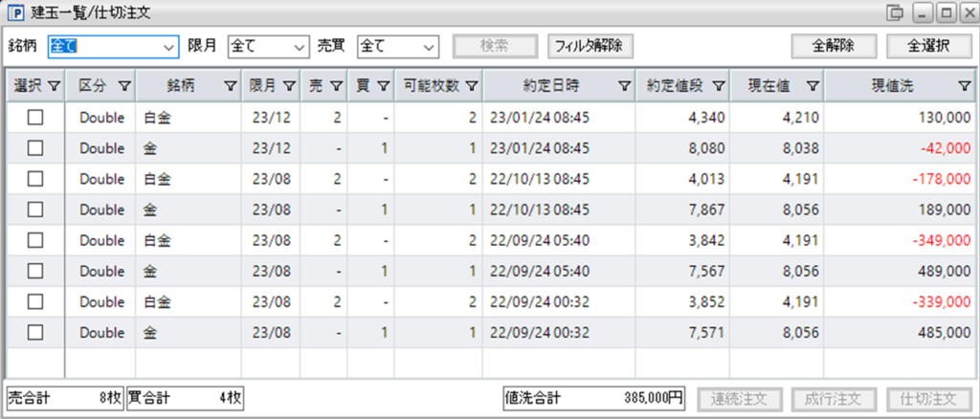The image size is (980, 419).
Task: Click the filter icon on 可能枚数 column
Action: point(471,87)
